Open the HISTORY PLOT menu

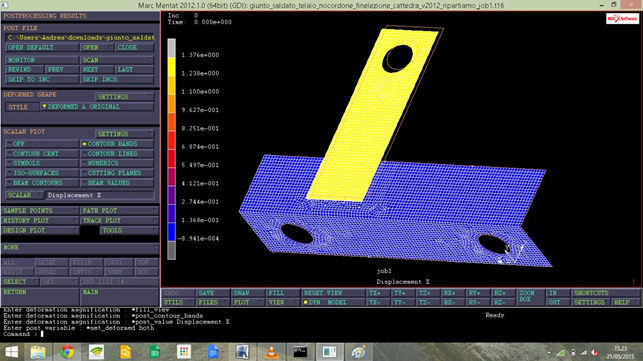(40, 221)
